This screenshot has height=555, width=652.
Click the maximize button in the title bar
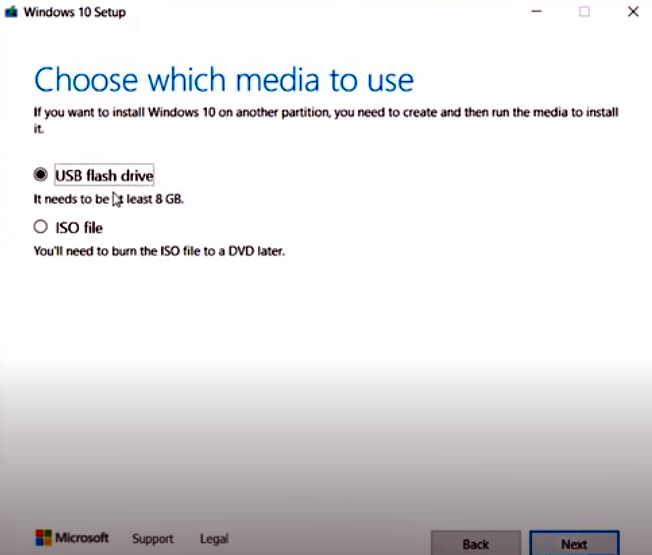584,12
